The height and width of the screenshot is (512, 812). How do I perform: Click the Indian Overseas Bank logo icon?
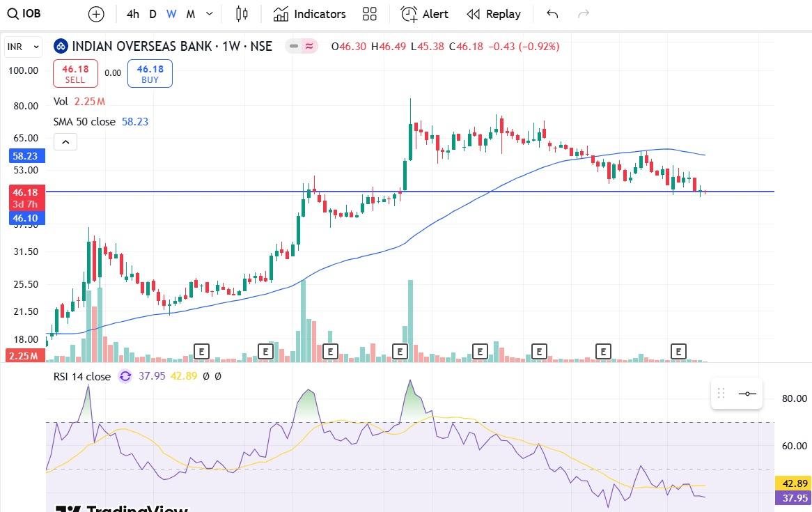click(61, 47)
